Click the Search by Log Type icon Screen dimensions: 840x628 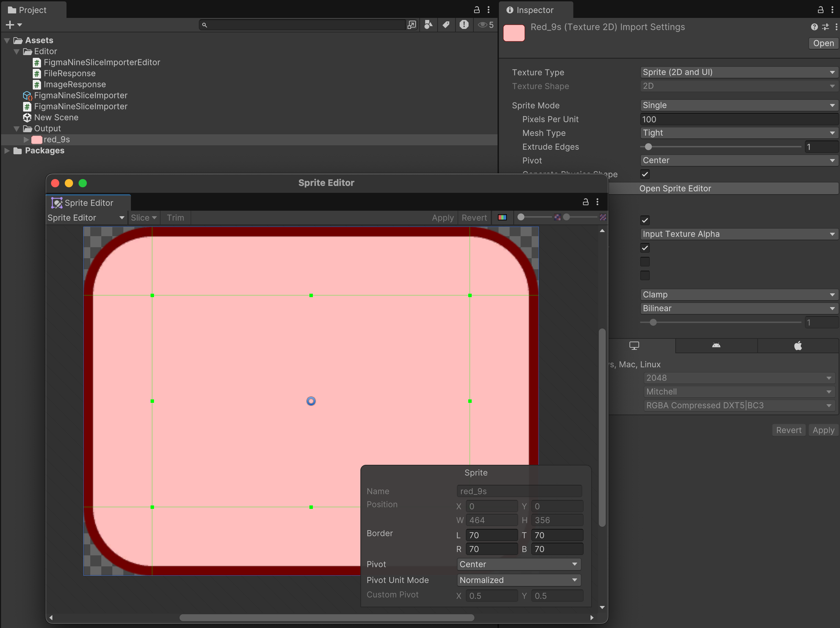464,25
